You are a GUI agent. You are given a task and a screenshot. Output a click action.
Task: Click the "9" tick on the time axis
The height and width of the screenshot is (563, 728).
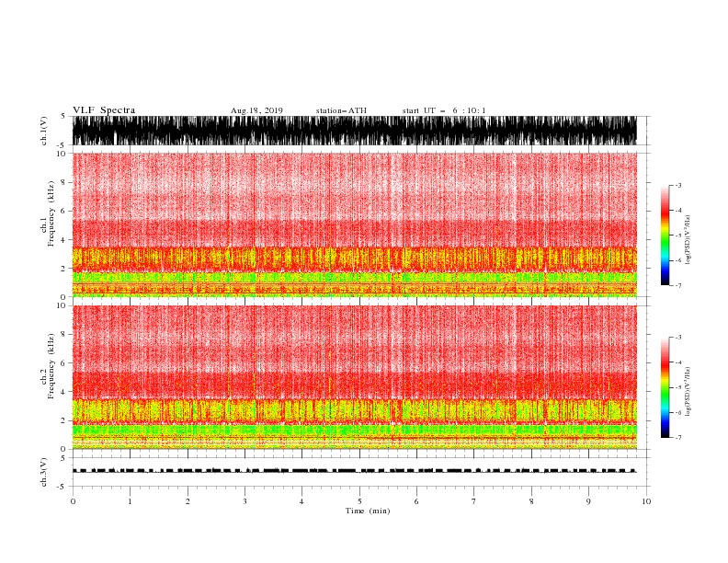tap(588, 501)
